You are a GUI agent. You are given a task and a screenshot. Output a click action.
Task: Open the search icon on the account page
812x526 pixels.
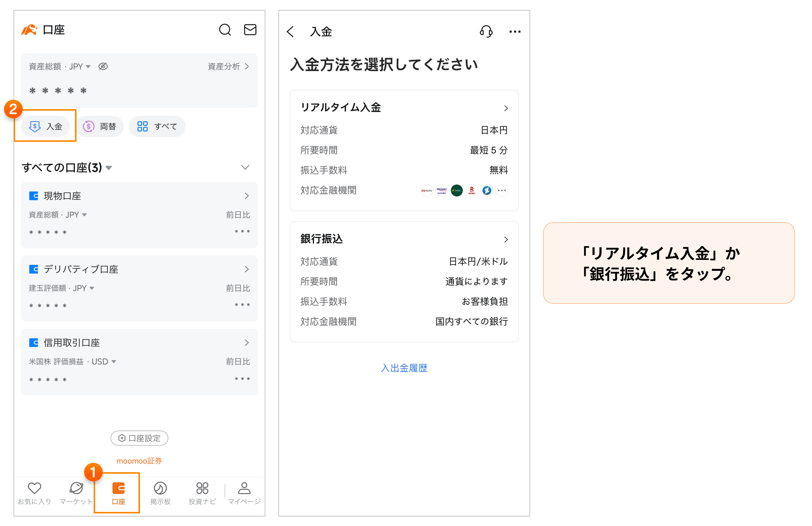[225, 30]
